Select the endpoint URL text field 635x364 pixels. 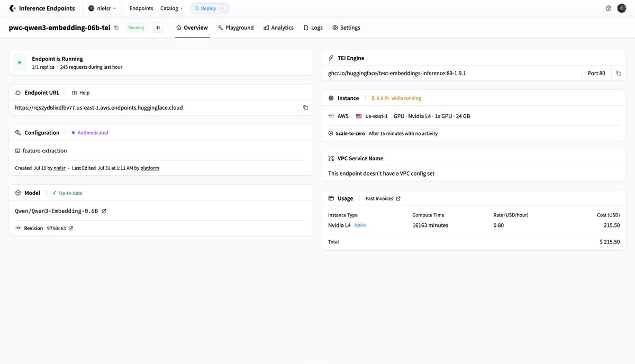pyautogui.click(x=154, y=107)
